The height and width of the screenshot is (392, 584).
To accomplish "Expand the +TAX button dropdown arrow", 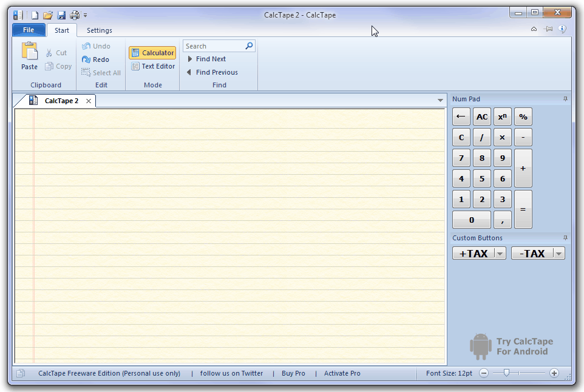I will click(x=500, y=254).
